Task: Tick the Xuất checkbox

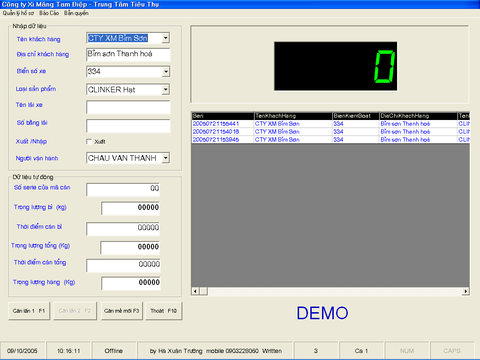Action: tap(89, 142)
